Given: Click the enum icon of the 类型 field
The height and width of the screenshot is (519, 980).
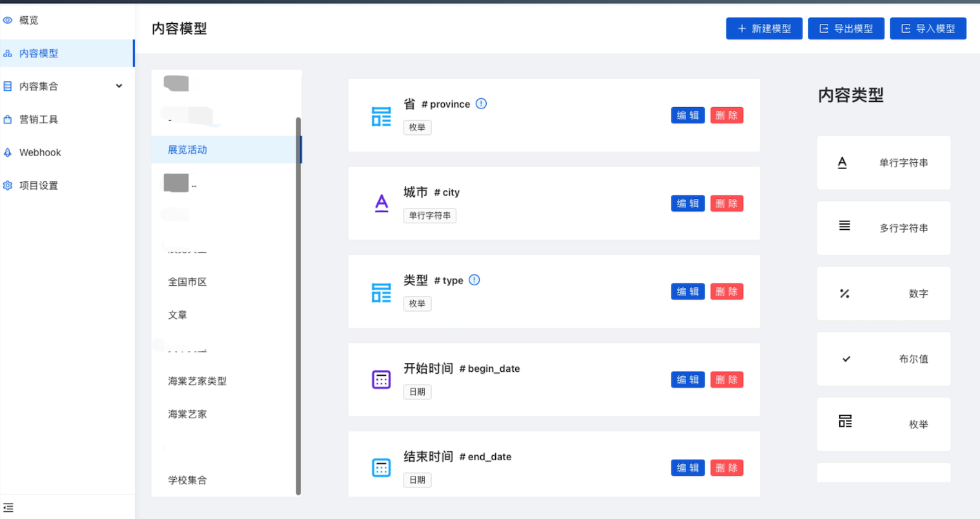Looking at the screenshot, I should click(382, 292).
